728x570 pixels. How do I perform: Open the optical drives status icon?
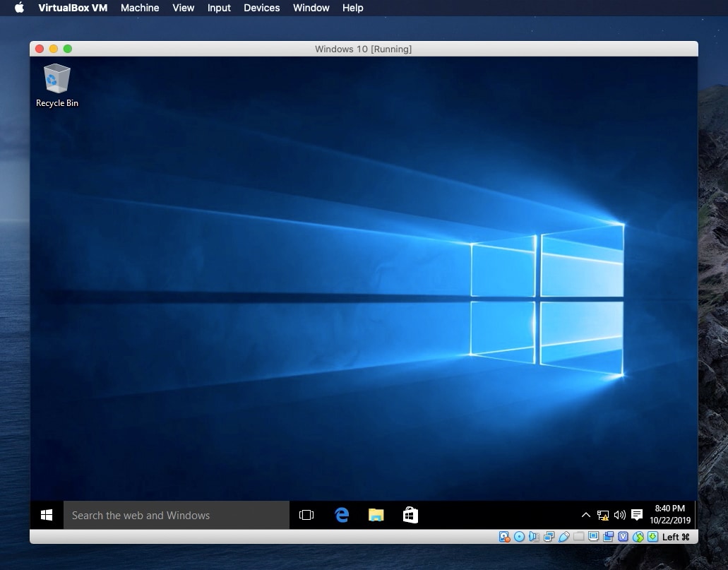tap(520, 536)
